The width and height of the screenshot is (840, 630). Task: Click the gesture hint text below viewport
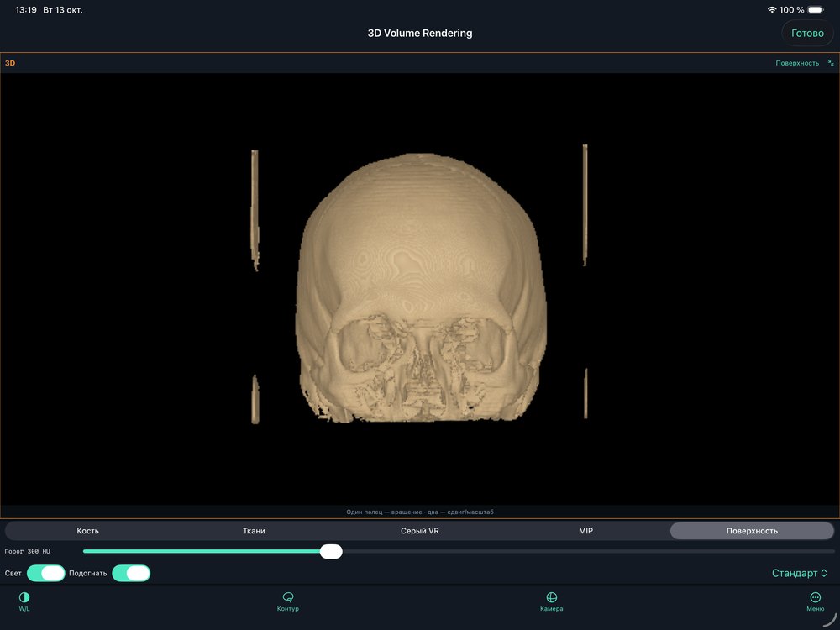pyautogui.click(x=420, y=512)
